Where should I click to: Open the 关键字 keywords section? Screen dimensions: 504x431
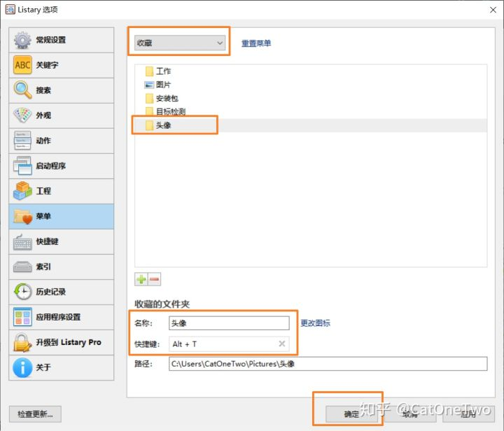click(x=61, y=65)
